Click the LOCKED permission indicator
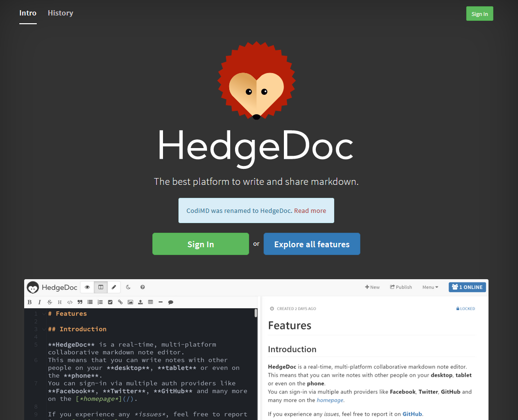 [465, 309]
